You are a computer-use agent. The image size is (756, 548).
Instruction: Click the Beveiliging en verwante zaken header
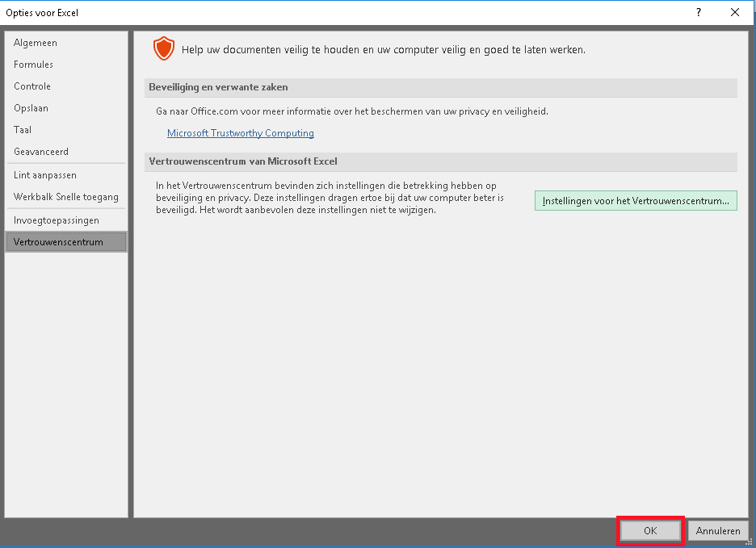218,87
